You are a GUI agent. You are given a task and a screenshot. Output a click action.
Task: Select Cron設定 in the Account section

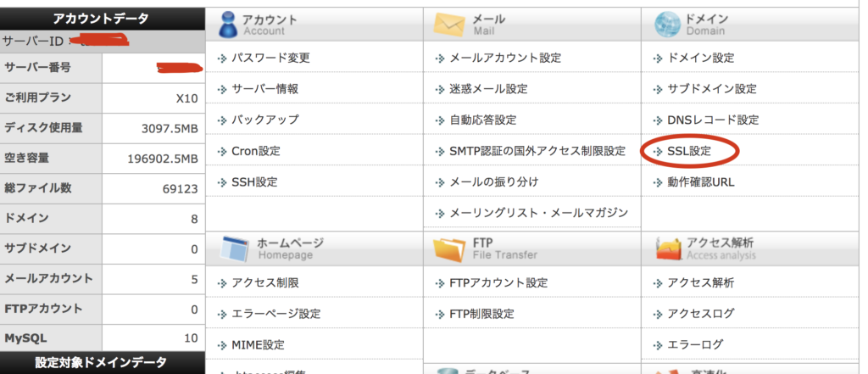255,151
